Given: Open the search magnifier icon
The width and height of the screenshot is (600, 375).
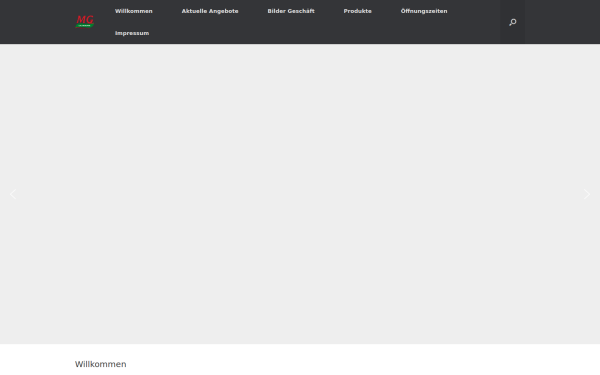Looking at the screenshot, I should pyautogui.click(x=512, y=22).
